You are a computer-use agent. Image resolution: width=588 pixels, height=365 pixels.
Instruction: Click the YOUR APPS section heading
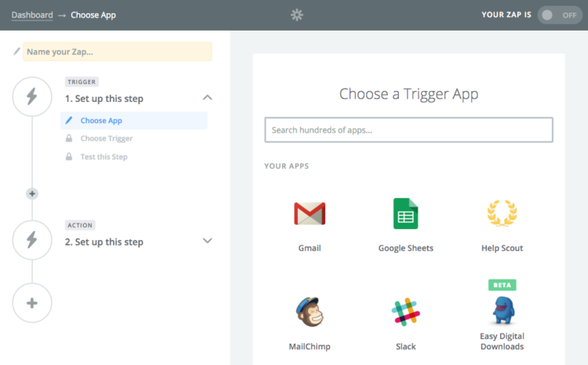[x=286, y=166]
